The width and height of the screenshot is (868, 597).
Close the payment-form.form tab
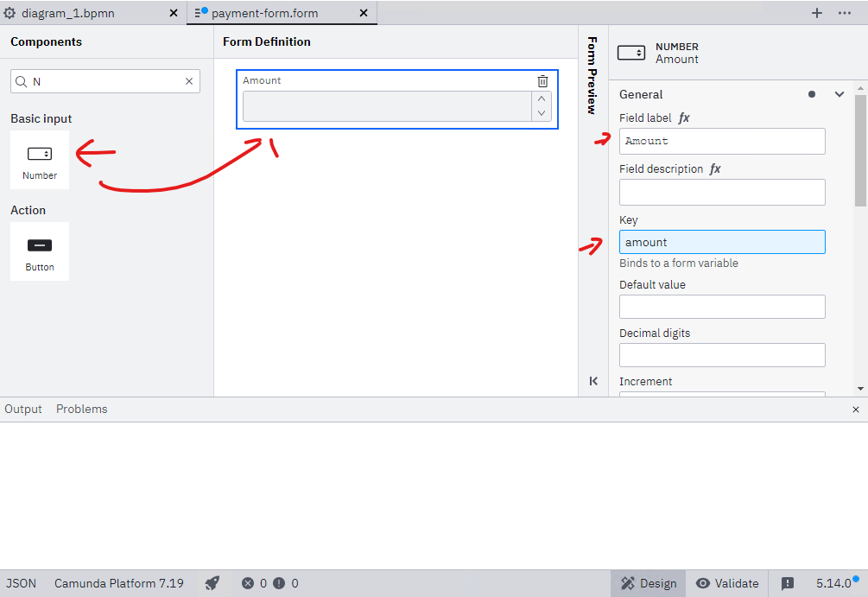364,13
